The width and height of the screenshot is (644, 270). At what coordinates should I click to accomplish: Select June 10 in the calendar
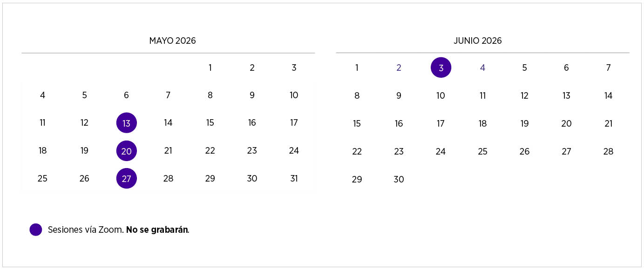click(441, 96)
